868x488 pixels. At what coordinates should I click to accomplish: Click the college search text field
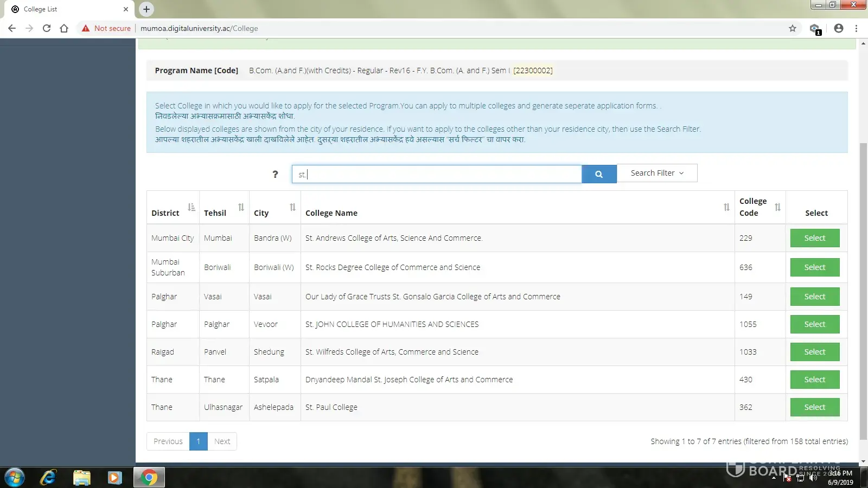pyautogui.click(x=437, y=174)
